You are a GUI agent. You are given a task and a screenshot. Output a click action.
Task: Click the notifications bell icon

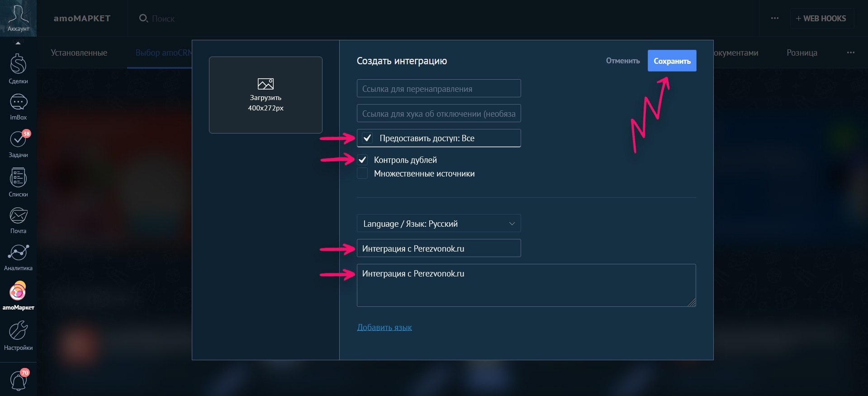[18, 380]
